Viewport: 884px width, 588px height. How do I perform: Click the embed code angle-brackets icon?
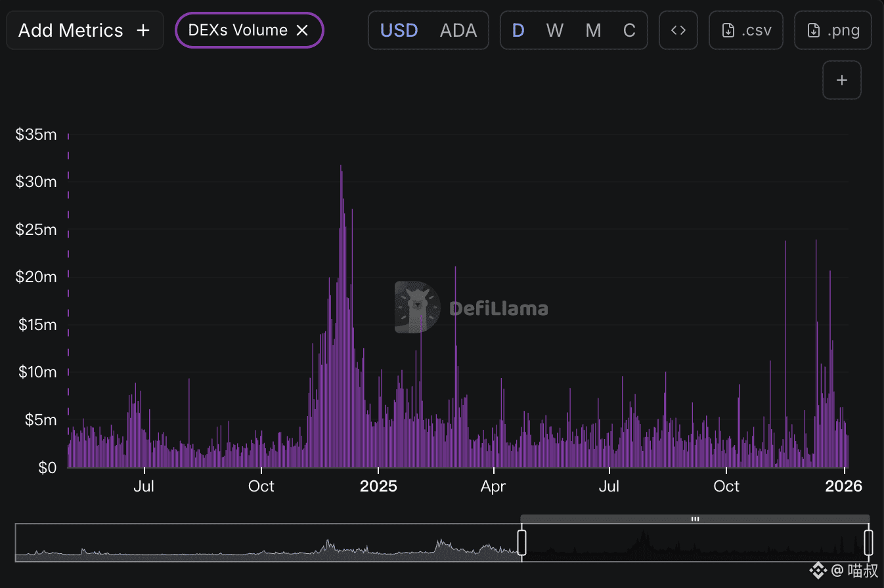click(678, 30)
